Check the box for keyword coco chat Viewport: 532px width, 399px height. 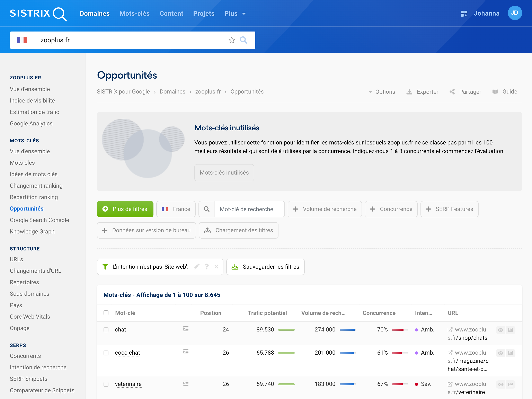click(106, 353)
